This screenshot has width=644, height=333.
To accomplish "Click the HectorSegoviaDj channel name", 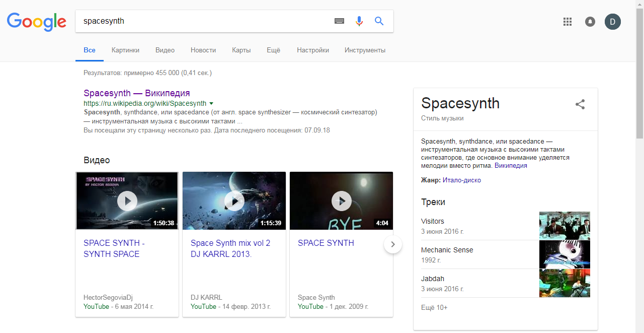I will (108, 297).
